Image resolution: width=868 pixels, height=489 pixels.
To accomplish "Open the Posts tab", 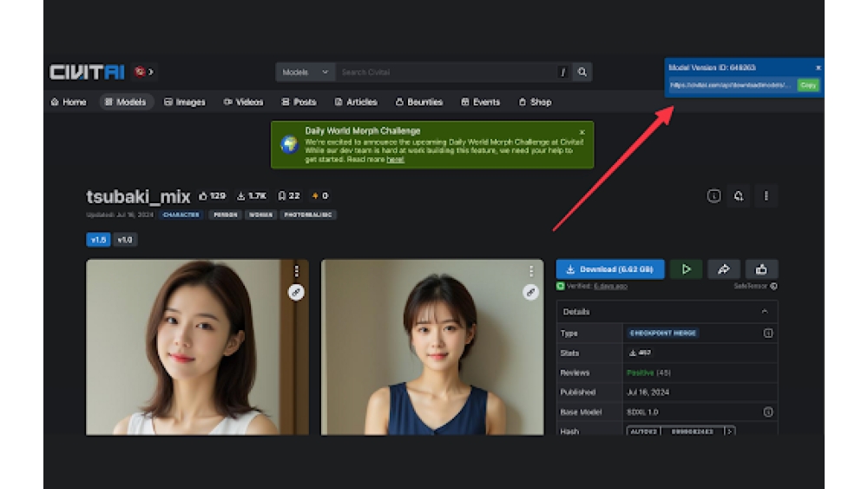I will tap(299, 102).
